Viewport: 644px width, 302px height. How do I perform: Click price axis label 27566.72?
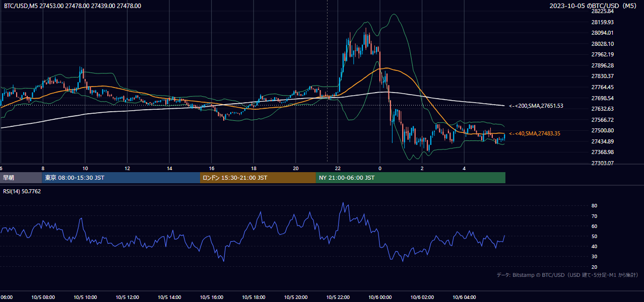tap(602, 120)
